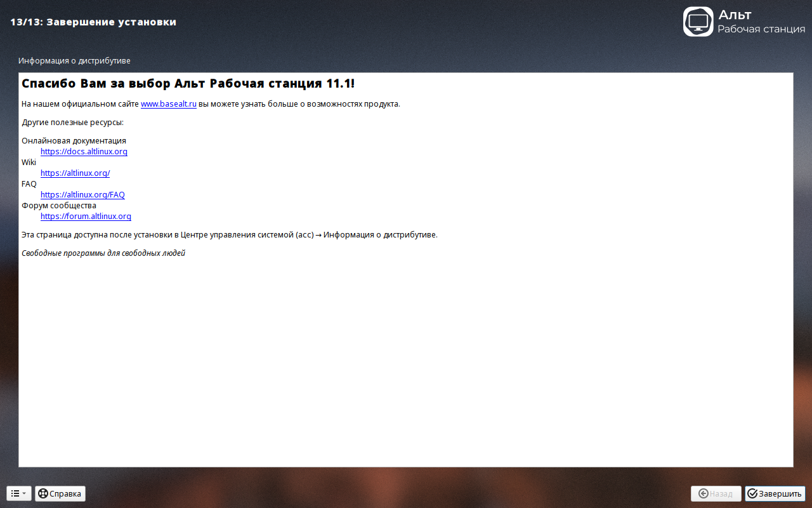This screenshot has height=508, width=812.
Task: Open the https://docs.altlinux.org documentation link
Action: tap(84, 151)
